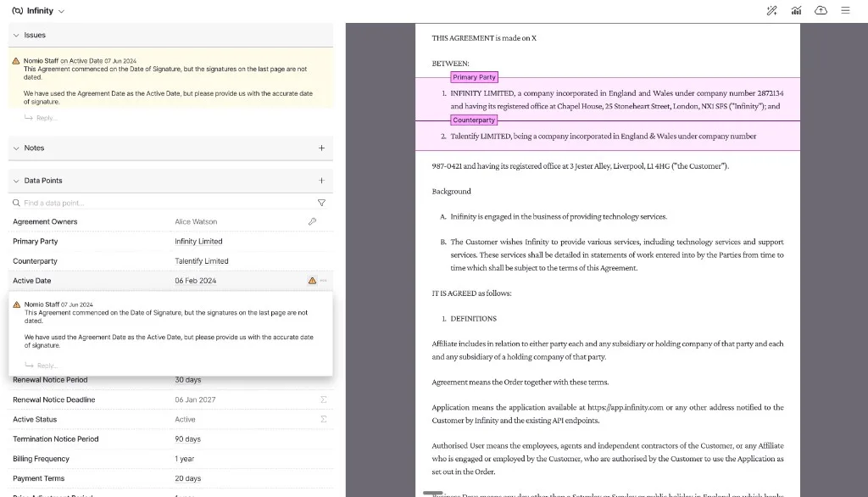Click the Termination Notice Period label
Screen dimensions: 868x497
[x=55, y=438]
